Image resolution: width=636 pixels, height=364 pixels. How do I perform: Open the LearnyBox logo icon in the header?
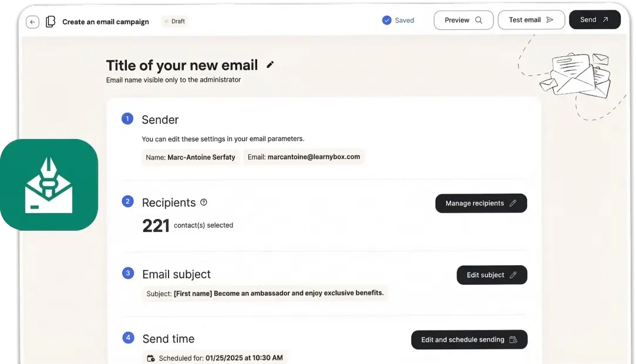click(x=50, y=21)
